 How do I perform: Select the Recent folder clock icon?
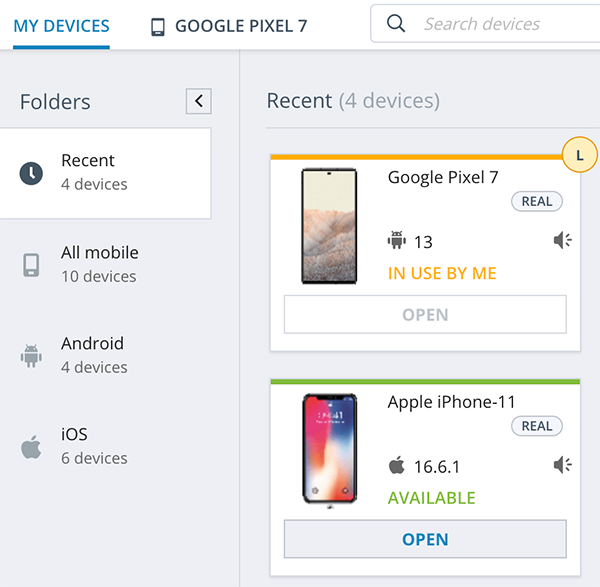31,173
